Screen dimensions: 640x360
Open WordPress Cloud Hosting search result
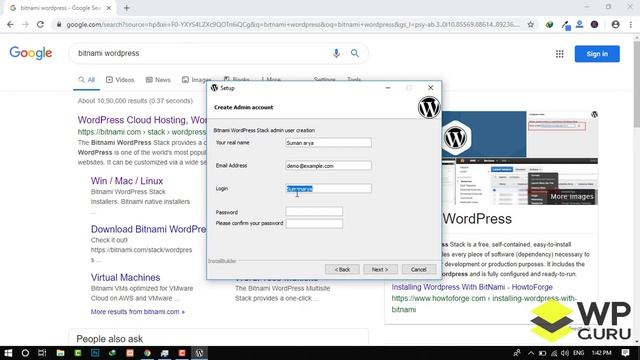pyautogui.click(x=142, y=120)
